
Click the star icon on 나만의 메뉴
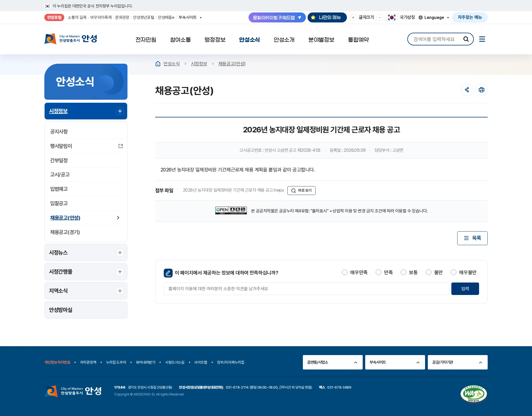point(313,17)
